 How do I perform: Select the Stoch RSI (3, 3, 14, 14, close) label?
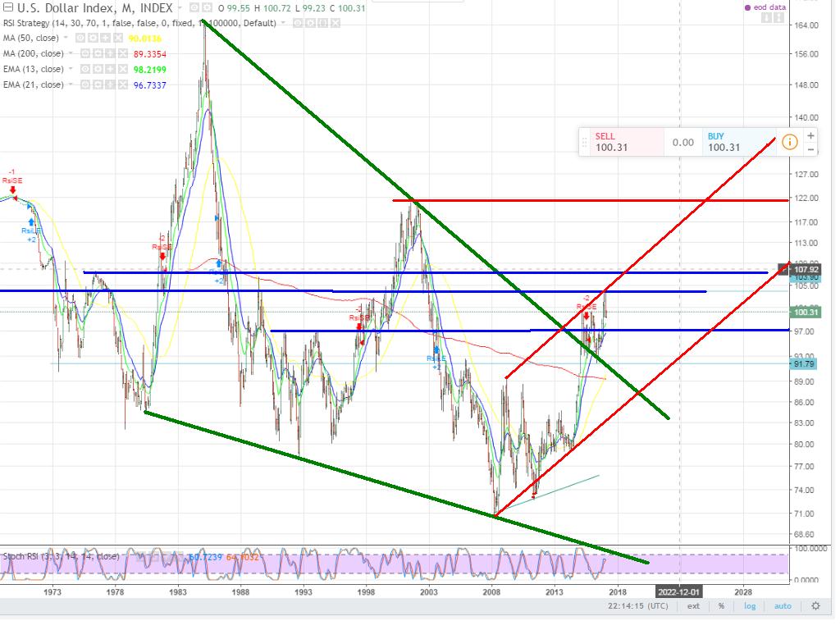pos(61,556)
